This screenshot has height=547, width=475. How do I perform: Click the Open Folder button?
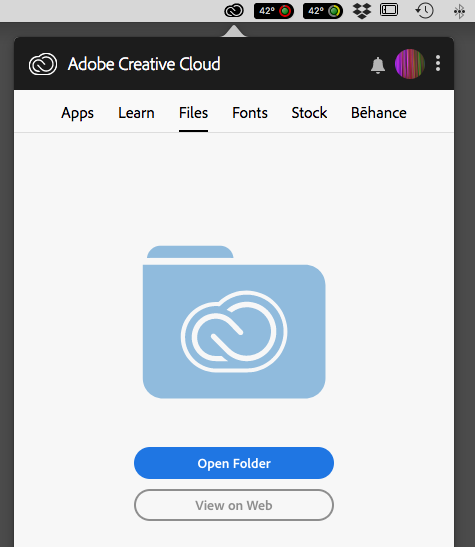coord(234,463)
